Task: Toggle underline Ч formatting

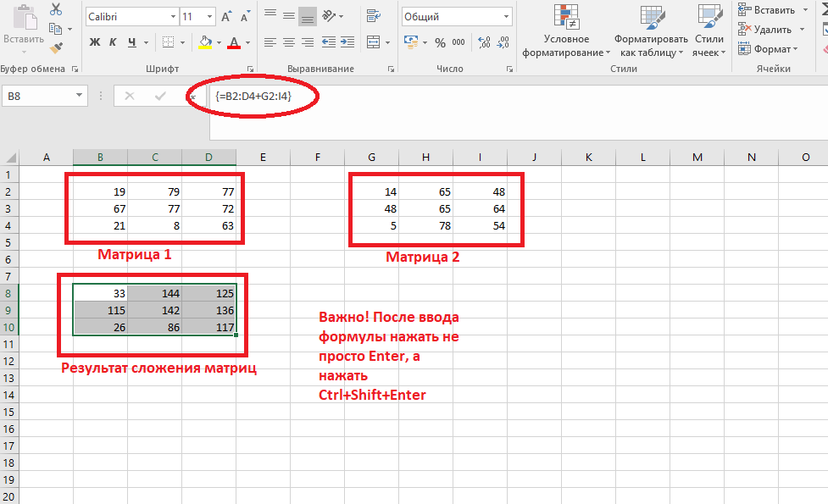Action: point(132,42)
